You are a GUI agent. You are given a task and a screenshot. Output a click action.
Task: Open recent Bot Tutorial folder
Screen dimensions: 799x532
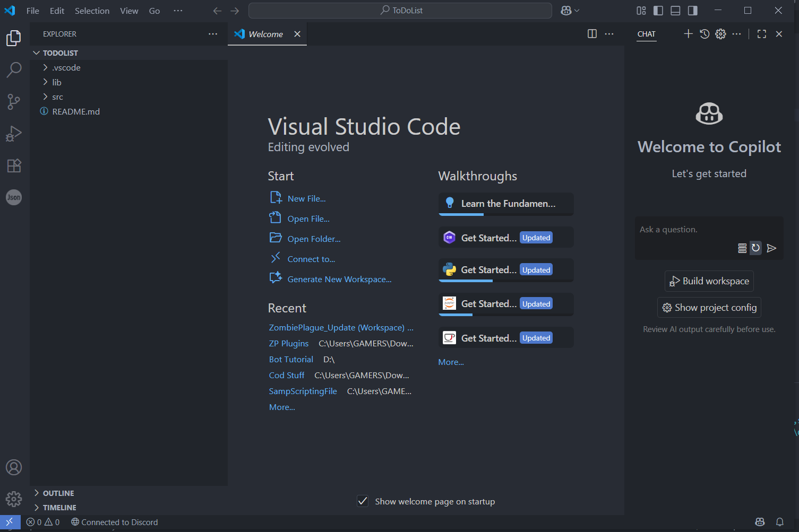tap(291, 360)
